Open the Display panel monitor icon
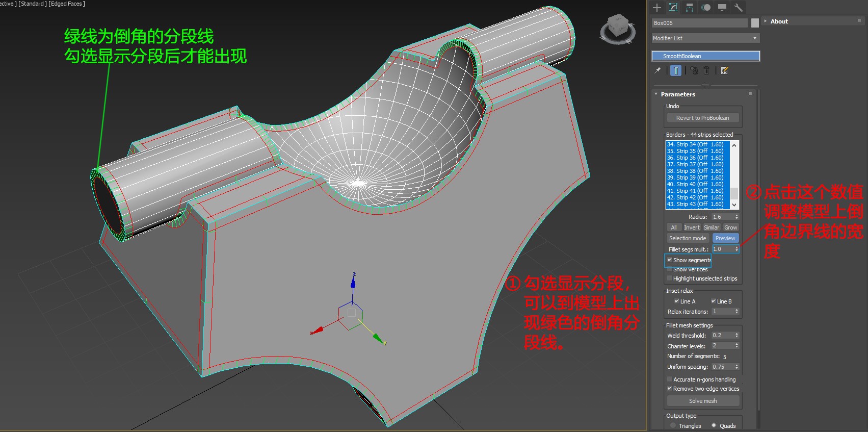This screenshot has height=432, width=868. [722, 7]
